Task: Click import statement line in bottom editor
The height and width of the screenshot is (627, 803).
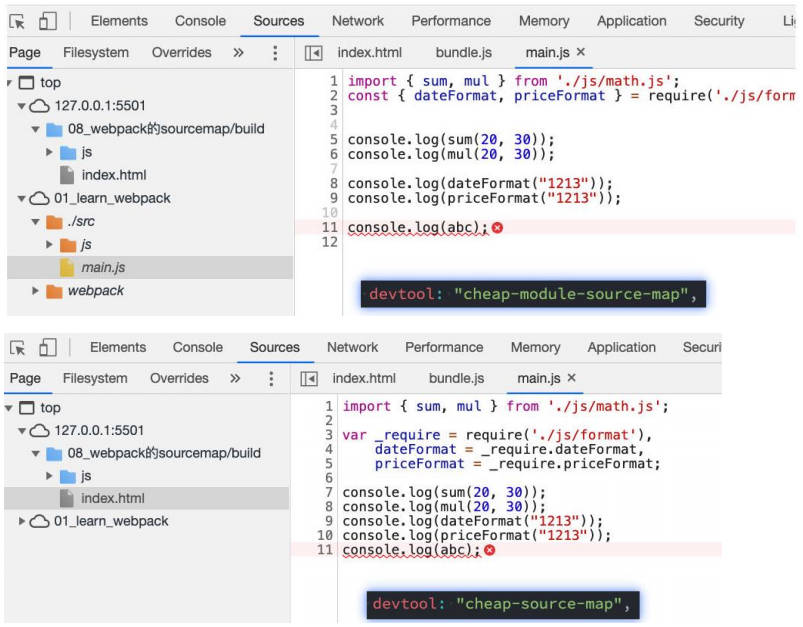Action: click(505, 406)
